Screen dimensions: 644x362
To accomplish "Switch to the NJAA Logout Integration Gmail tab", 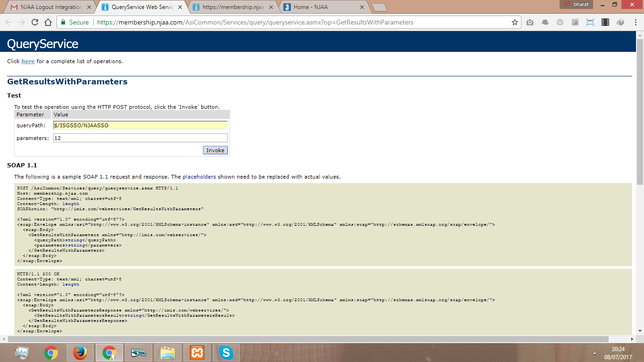I will (47, 7).
